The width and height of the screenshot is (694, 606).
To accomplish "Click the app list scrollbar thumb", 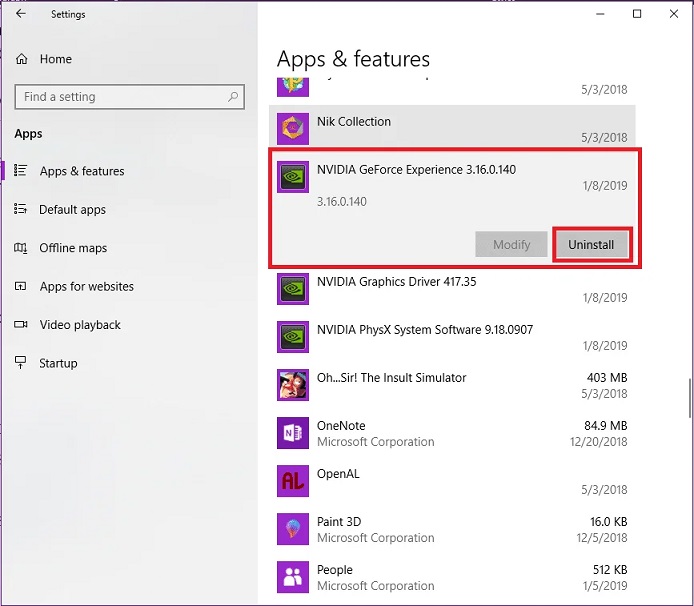I will (x=690, y=398).
